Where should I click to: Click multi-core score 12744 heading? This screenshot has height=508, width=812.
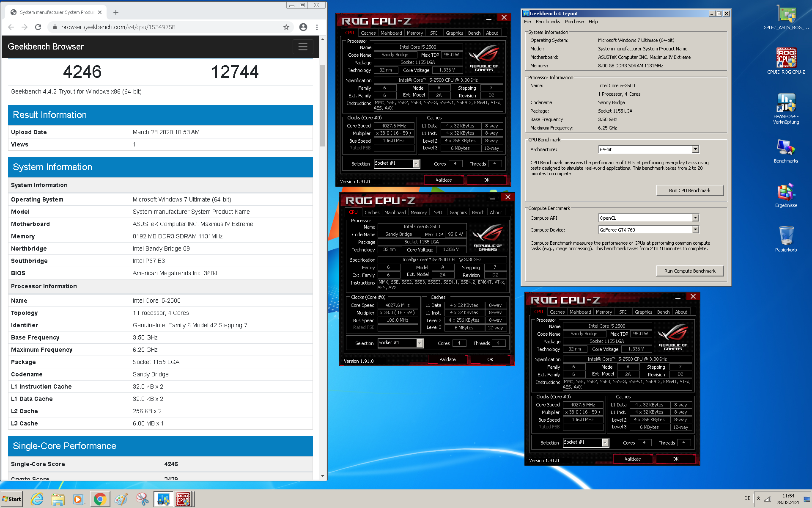pyautogui.click(x=235, y=72)
